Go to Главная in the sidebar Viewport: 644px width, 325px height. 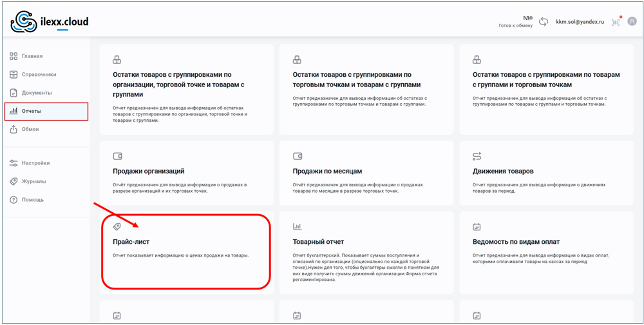coord(32,57)
